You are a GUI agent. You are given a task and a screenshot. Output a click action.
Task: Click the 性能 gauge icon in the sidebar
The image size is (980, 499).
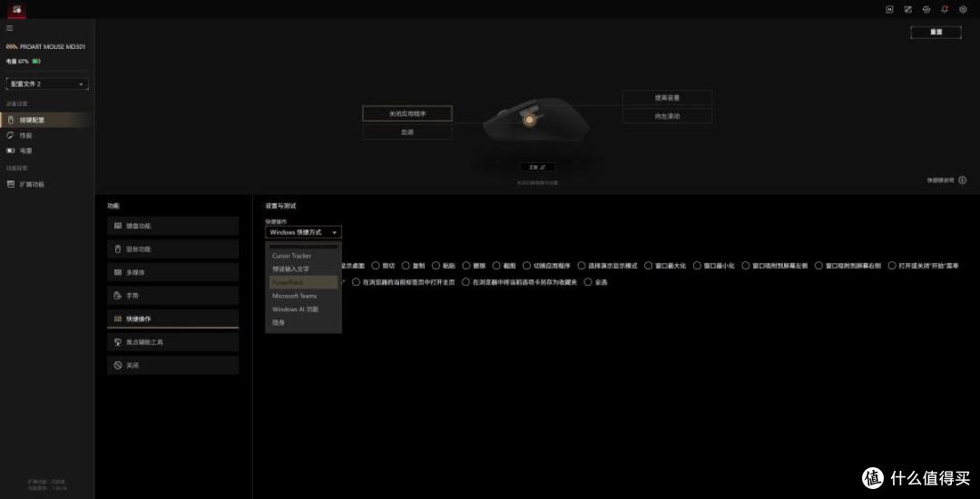point(11,135)
